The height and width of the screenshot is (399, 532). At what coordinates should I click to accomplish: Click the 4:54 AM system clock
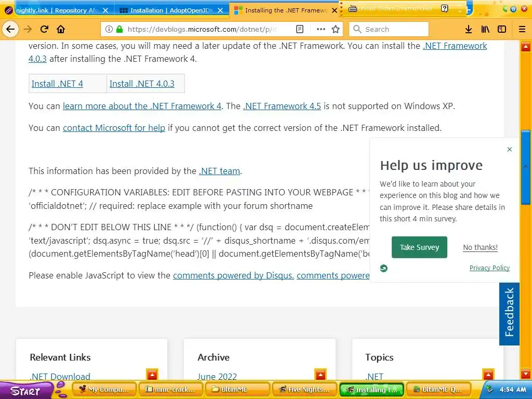(x=512, y=390)
